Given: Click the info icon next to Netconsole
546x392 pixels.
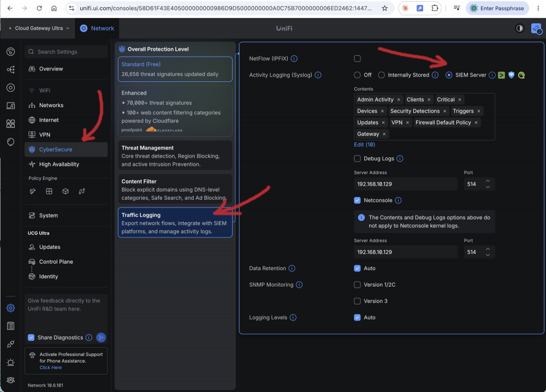Looking at the screenshot, I should click(x=399, y=200).
